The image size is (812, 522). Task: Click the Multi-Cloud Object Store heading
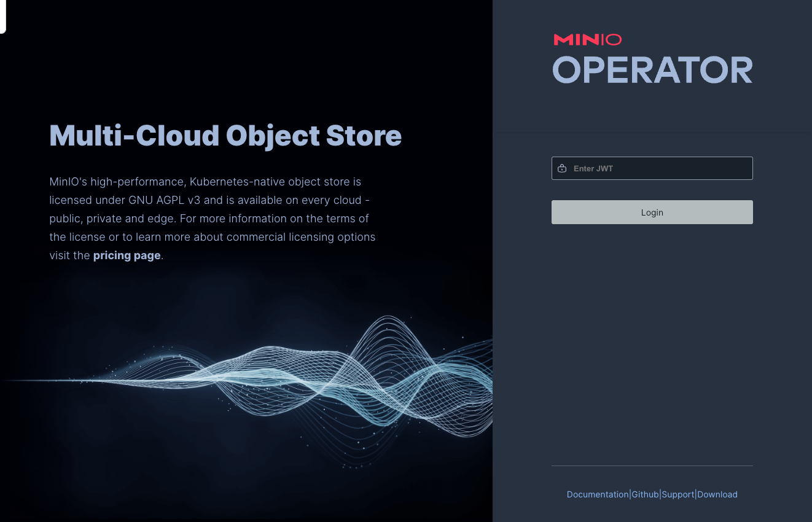(225, 136)
